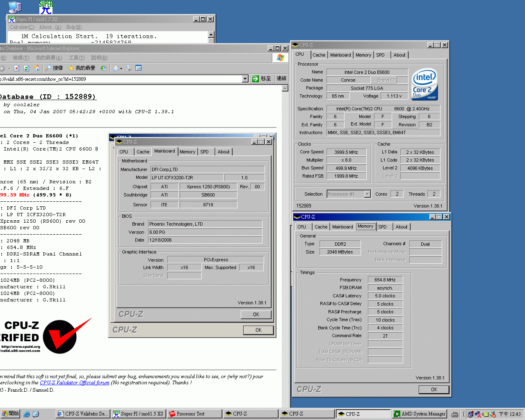Launch second Internet Explorer quick launch icon
The width and height of the screenshot is (525, 420).
pyautogui.click(x=36, y=414)
